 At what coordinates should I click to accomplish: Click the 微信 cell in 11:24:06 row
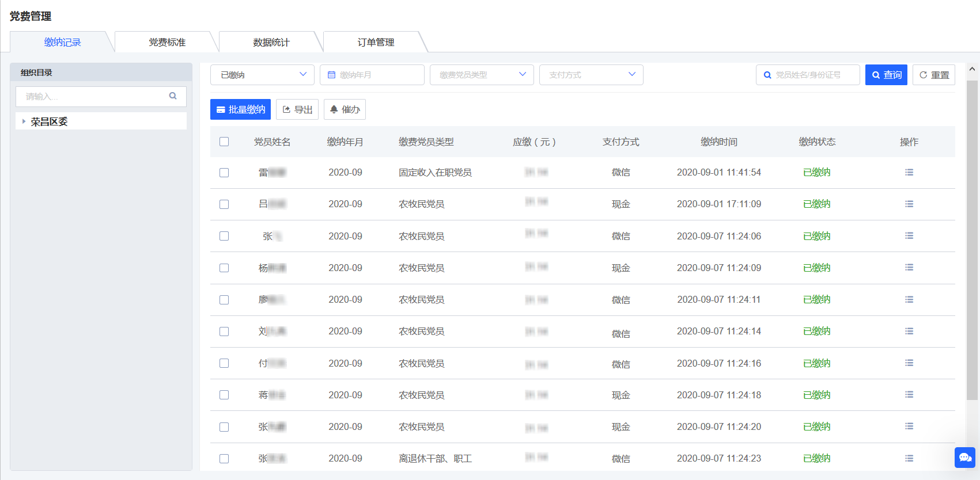pyautogui.click(x=620, y=236)
